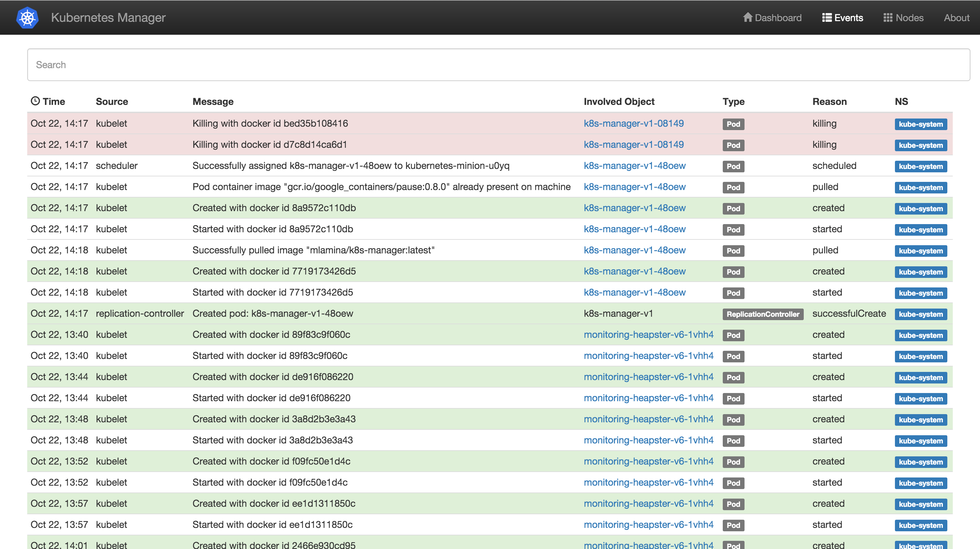Click the Involved Object column header
Screen dimensions: 980x549
[619, 101]
